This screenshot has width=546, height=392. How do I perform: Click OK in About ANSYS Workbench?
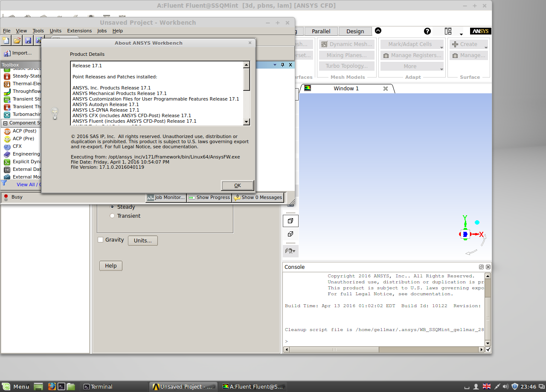click(238, 185)
